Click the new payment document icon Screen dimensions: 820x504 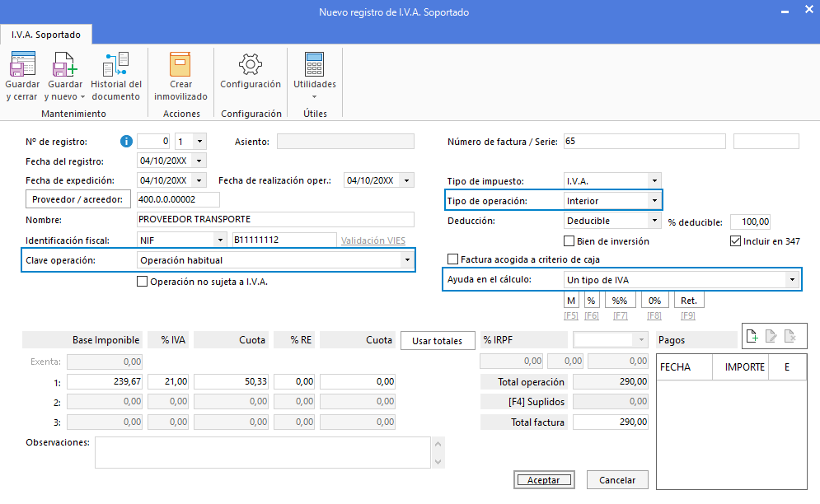point(752,336)
